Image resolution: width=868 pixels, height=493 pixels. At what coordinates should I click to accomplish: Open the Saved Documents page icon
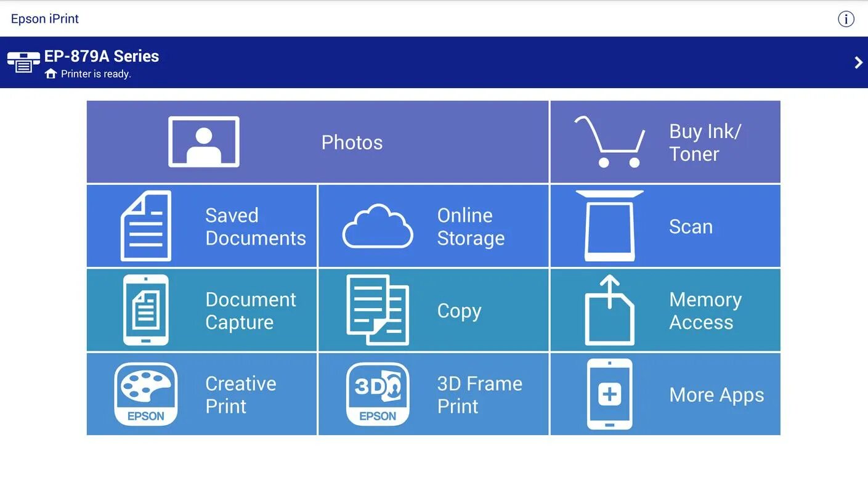(x=146, y=226)
